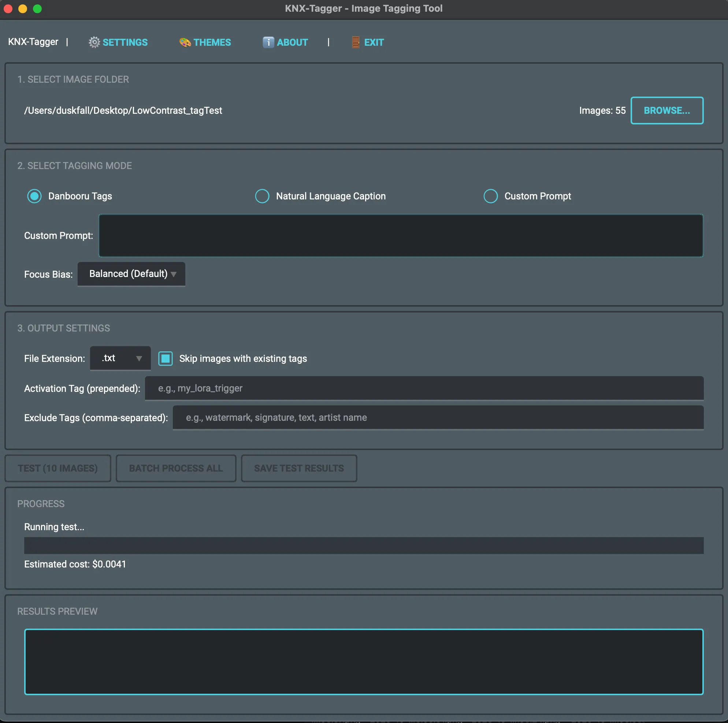Open the ABOUT menu item

pos(292,42)
